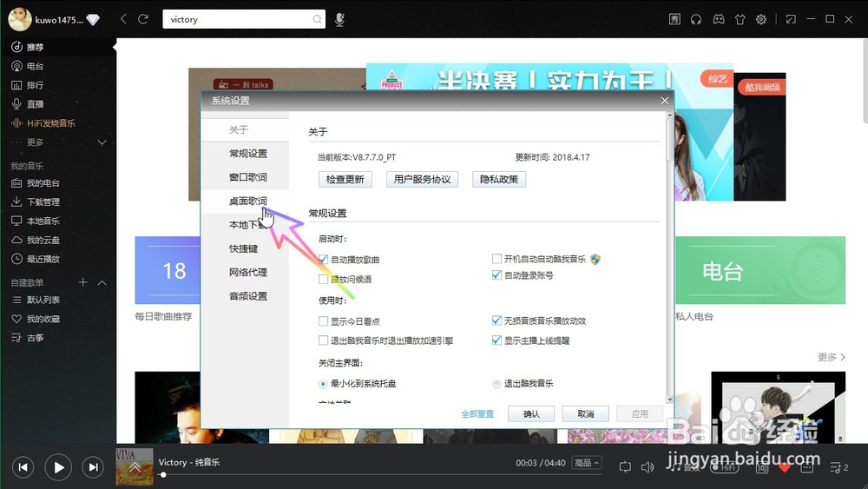The image size is (868, 489).
Task: Open the user avatar profile
Action: coord(19,19)
